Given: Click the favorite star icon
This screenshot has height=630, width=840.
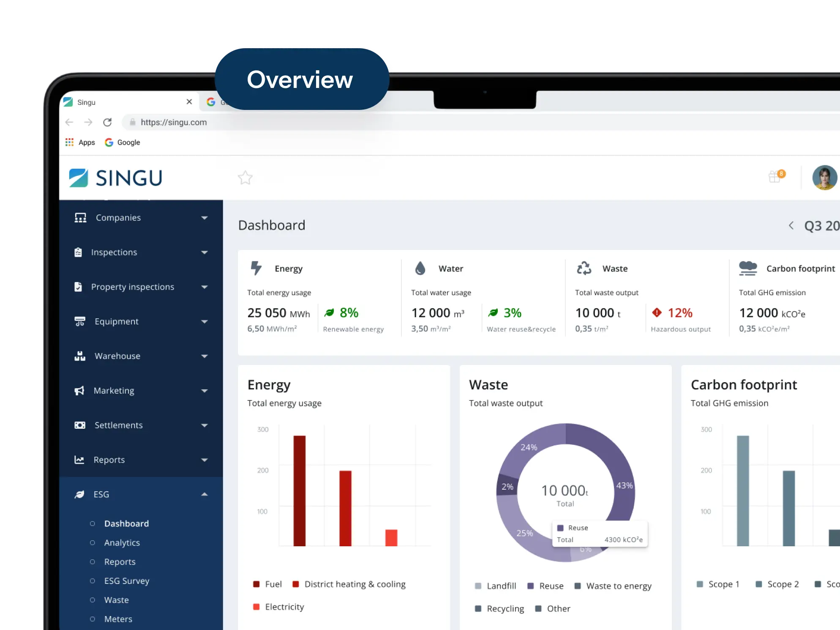Looking at the screenshot, I should 245,178.
